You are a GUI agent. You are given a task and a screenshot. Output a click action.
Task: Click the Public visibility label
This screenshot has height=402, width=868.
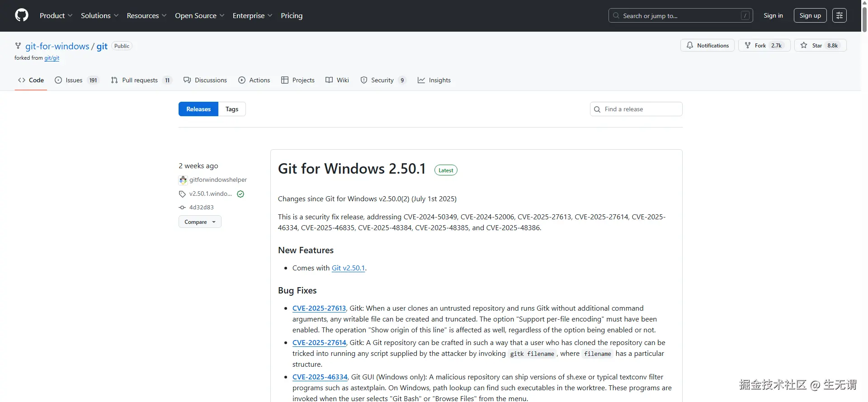coord(122,46)
